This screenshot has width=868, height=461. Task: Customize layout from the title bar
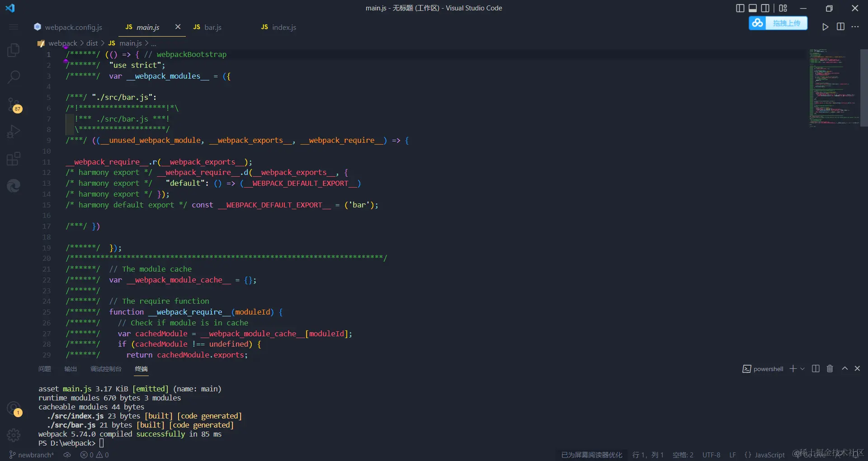point(783,8)
